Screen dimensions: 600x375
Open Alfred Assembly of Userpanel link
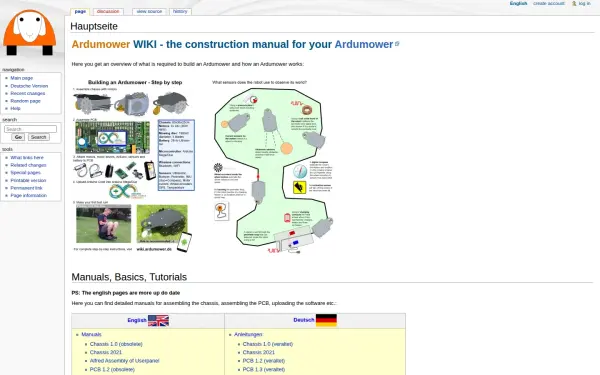(124, 361)
